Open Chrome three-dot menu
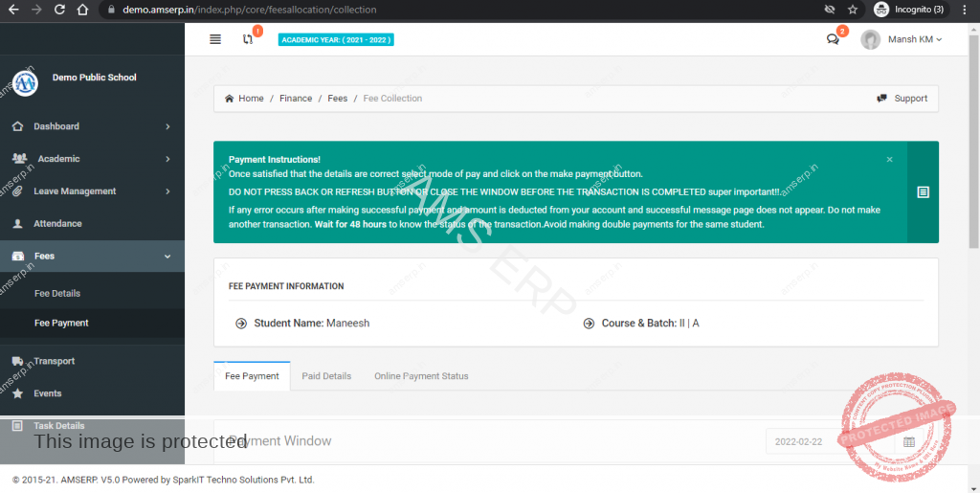Image resolution: width=980 pixels, height=493 pixels. pos(965,10)
